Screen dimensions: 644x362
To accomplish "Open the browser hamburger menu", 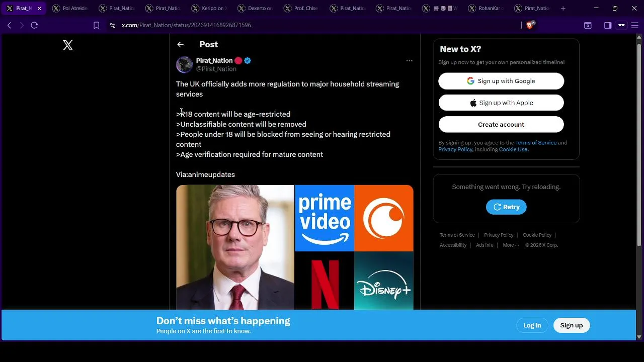I will [x=634, y=25].
